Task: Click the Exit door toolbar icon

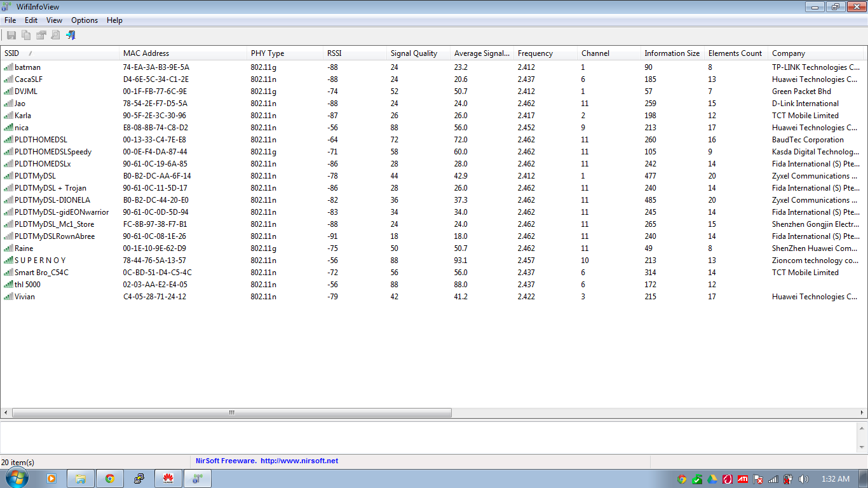Action: click(x=71, y=35)
